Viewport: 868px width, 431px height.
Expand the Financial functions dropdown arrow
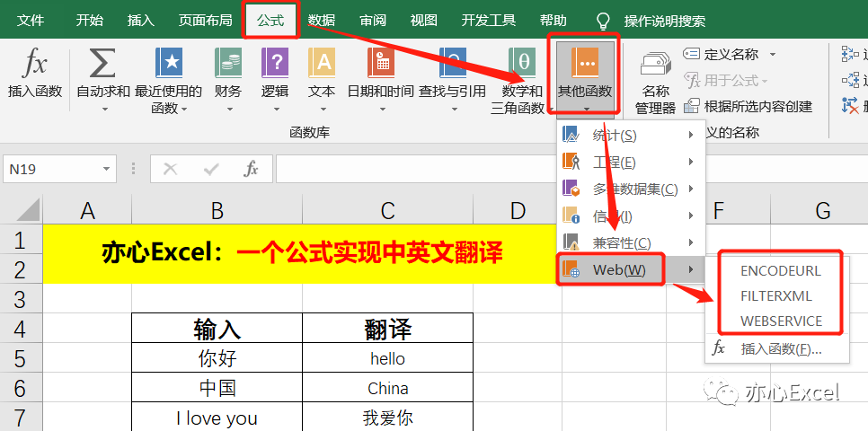tap(228, 109)
